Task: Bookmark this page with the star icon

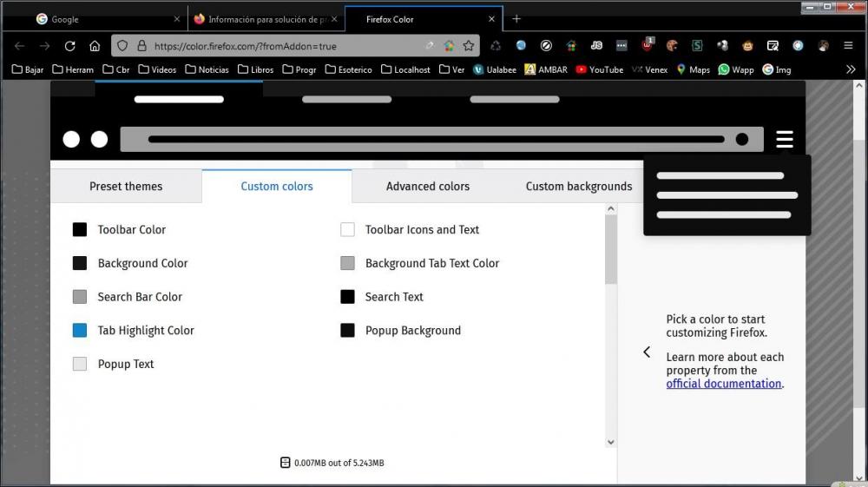Action: [x=469, y=46]
